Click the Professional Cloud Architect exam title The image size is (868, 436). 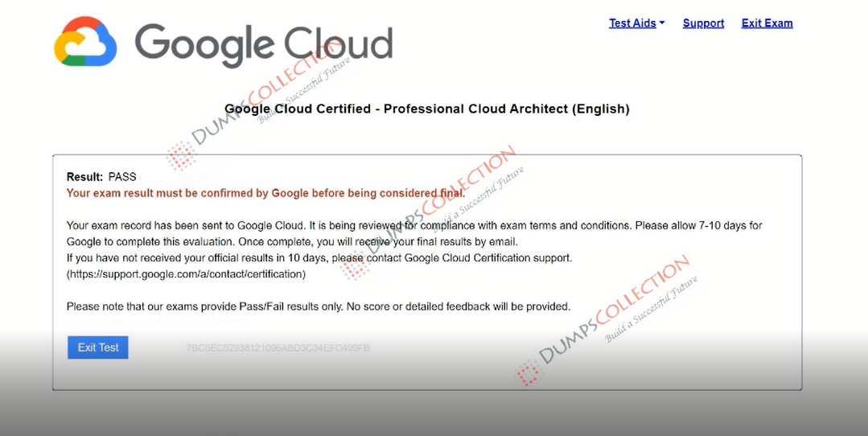[x=427, y=109]
